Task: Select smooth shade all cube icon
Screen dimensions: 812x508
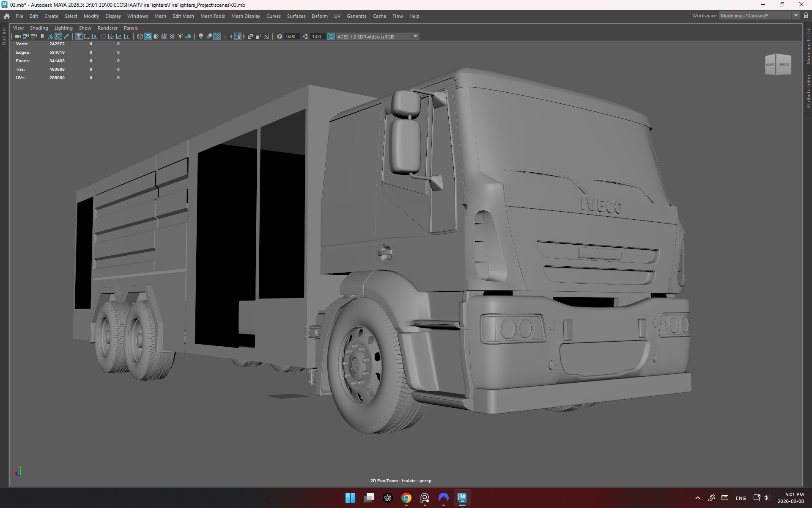Action: pos(148,36)
